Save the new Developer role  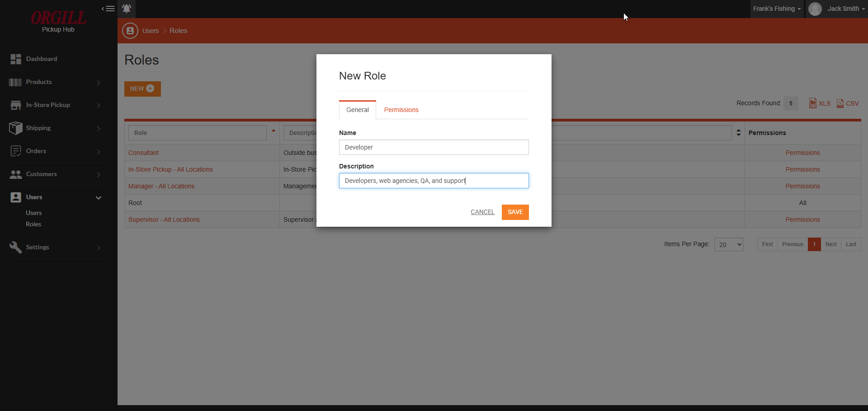(515, 212)
